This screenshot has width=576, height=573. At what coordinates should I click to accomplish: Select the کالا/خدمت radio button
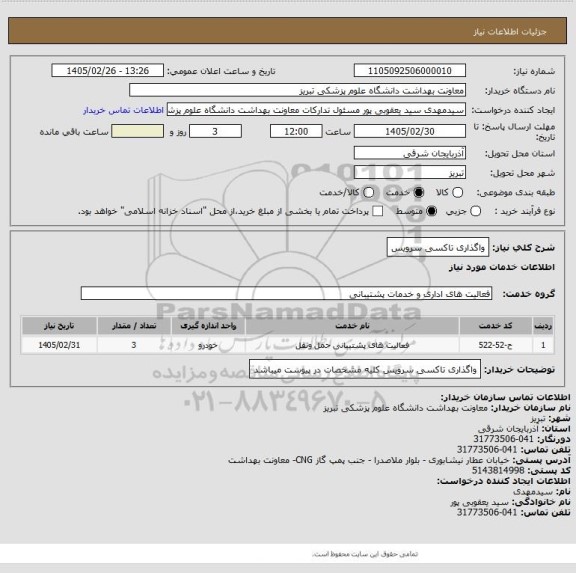click(x=368, y=192)
